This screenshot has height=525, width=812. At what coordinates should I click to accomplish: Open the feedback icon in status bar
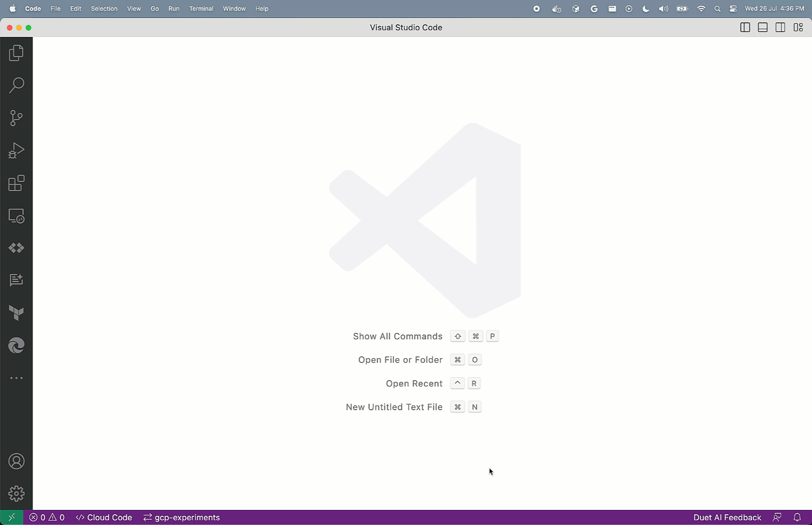pyautogui.click(x=777, y=517)
